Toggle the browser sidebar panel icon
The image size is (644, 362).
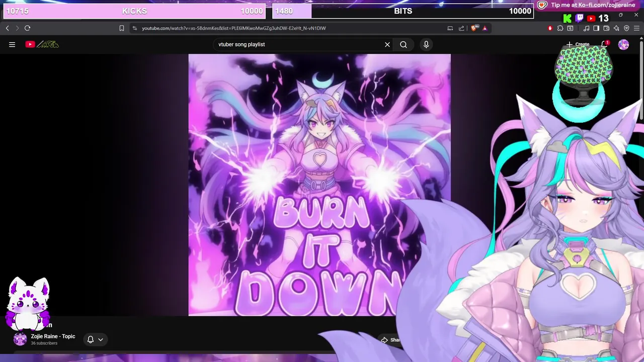click(596, 28)
